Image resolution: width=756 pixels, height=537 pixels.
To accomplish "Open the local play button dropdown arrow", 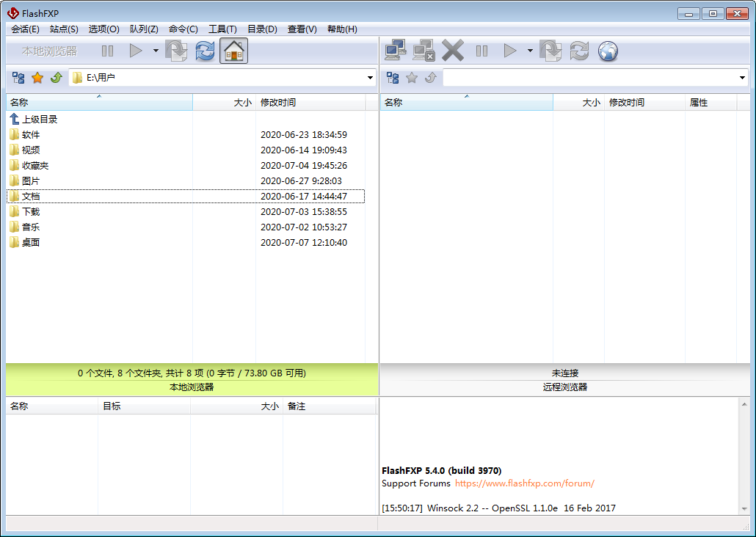I will [156, 51].
